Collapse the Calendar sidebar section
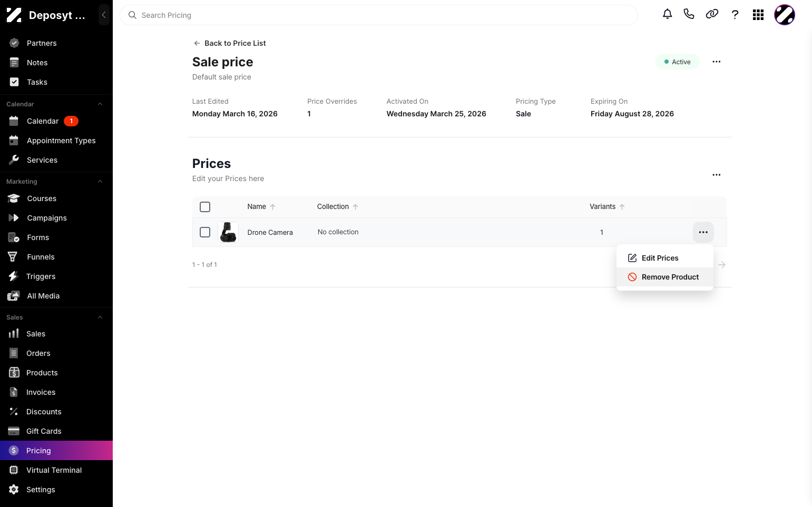The height and width of the screenshot is (507, 812). (100, 104)
